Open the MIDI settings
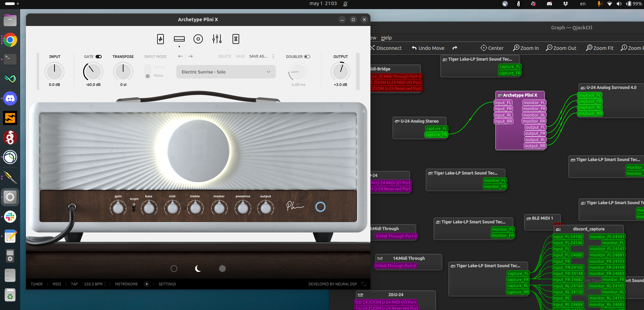The height and width of the screenshot is (310, 644). point(57,284)
